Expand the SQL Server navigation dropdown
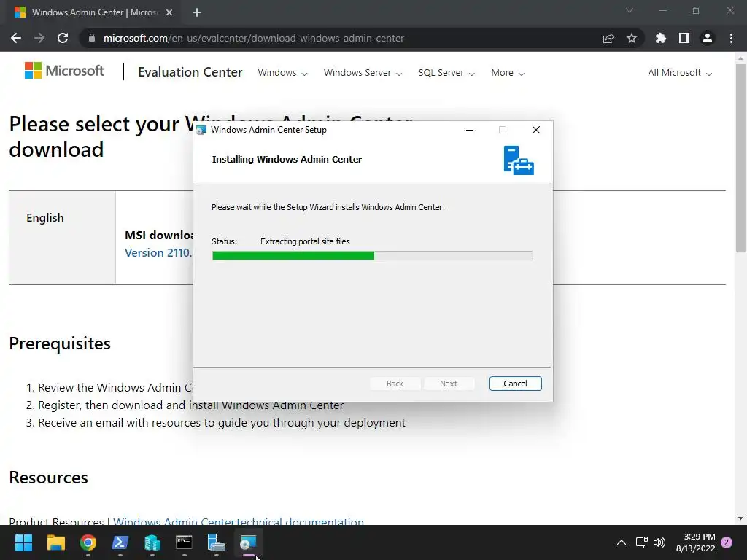This screenshot has width=747, height=560. pos(446,73)
